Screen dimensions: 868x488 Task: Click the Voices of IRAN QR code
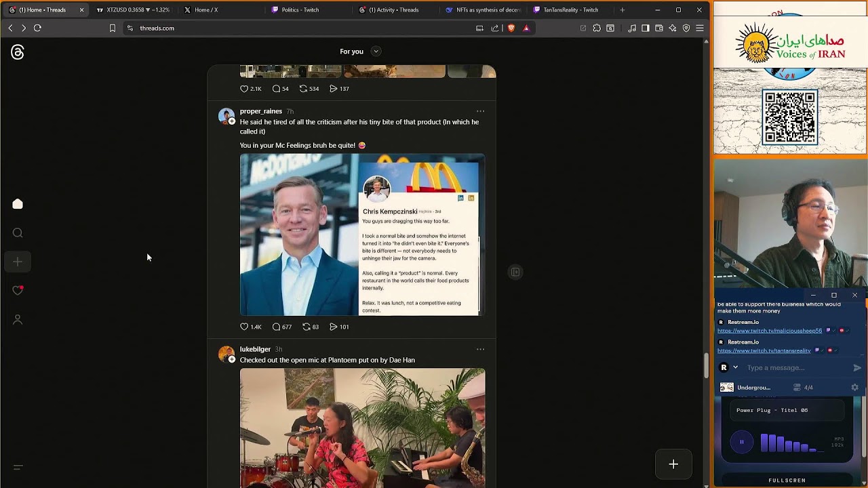click(x=790, y=118)
